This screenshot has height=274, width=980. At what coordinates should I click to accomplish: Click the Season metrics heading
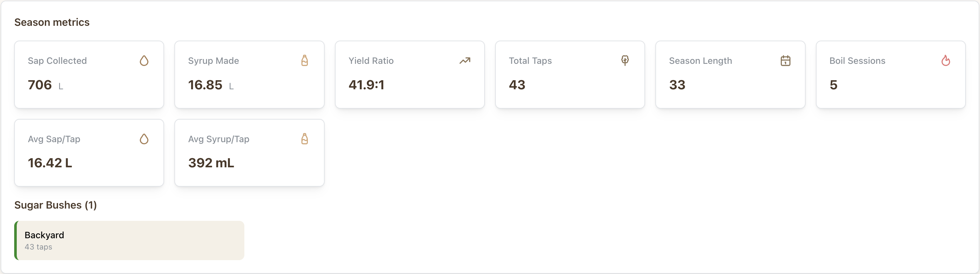tap(52, 23)
